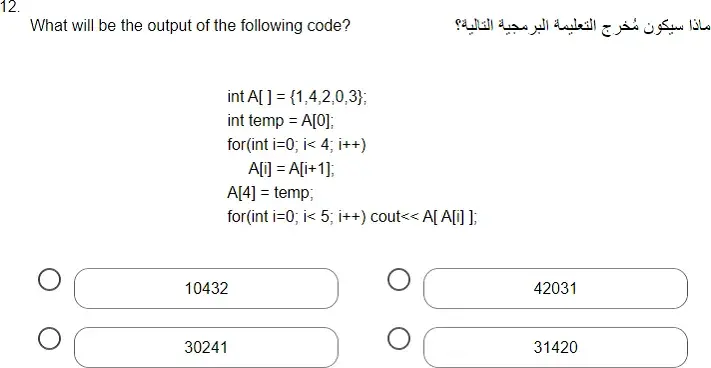
Task: Click the 10432 answer box
Action: click(206, 288)
